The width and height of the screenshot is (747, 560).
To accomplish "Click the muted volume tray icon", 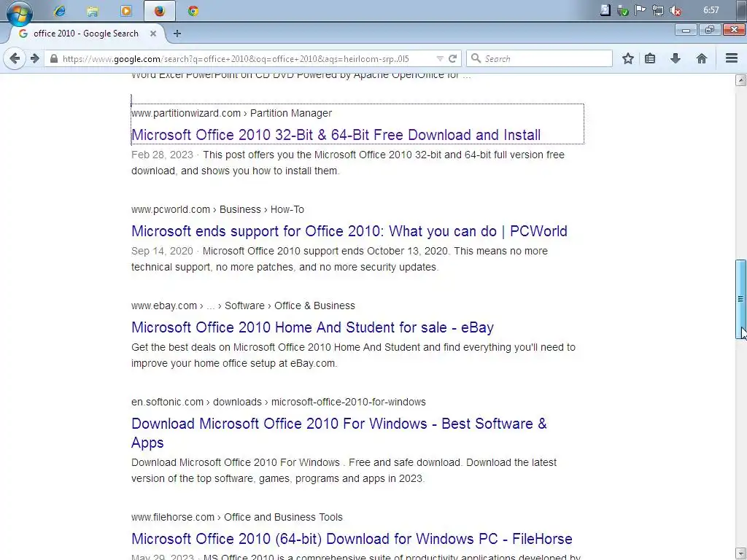I will click(675, 10).
